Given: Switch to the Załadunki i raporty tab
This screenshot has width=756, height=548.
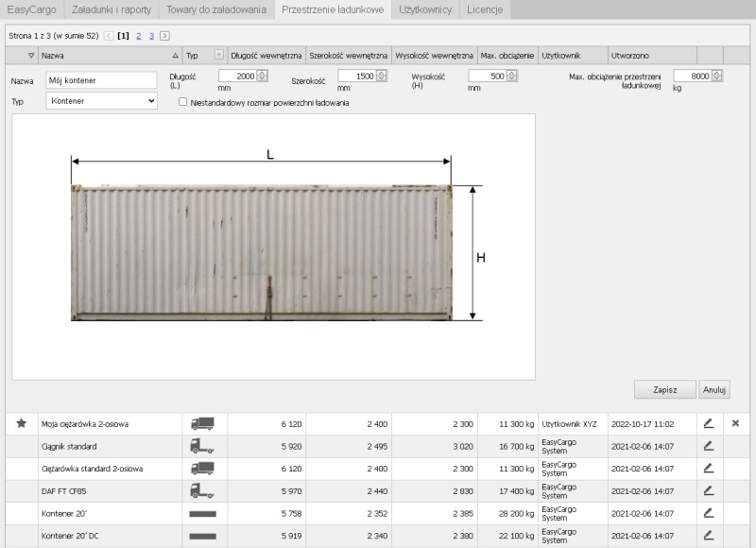Looking at the screenshot, I should coord(112,9).
